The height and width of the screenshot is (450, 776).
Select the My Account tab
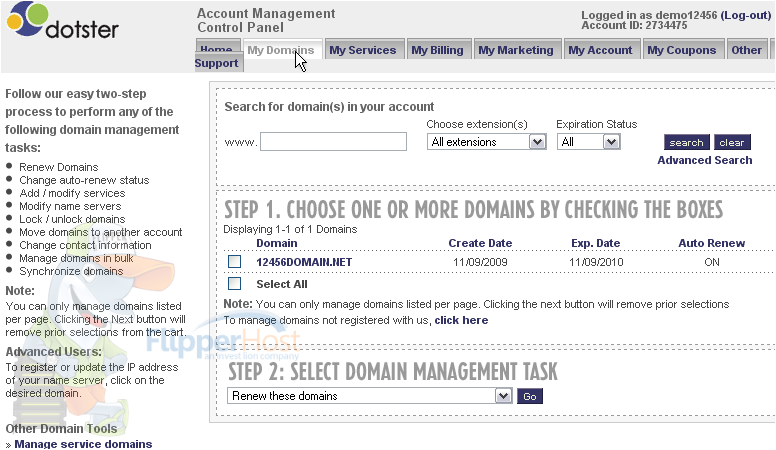coord(600,50)
